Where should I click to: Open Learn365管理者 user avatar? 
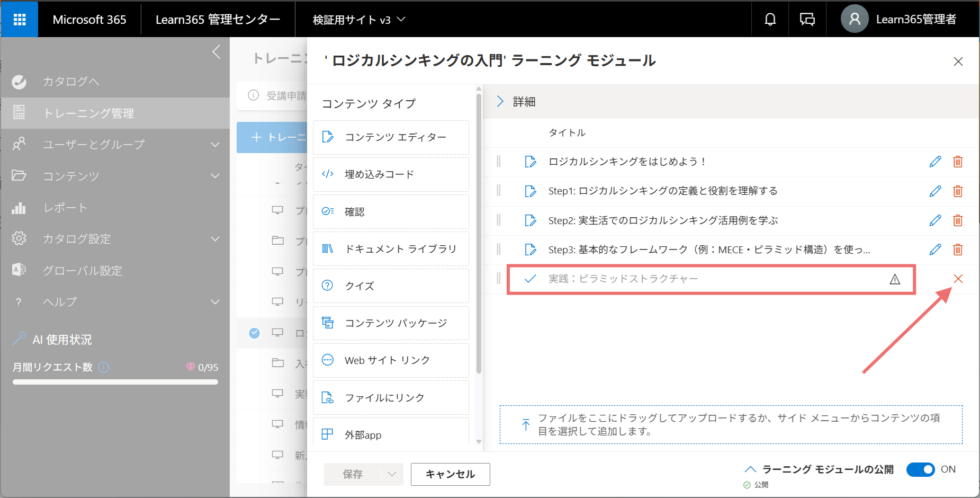[x=855, y=19]
